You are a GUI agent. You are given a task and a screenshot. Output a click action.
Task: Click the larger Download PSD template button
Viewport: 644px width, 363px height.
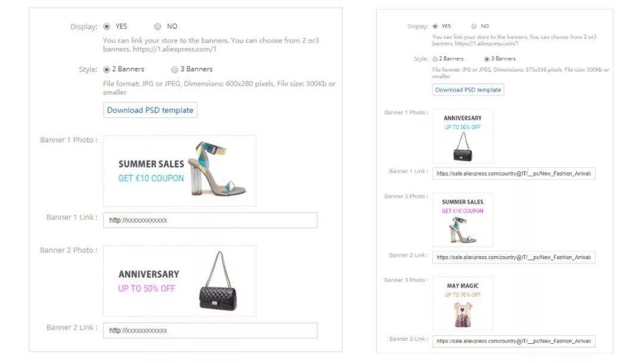tap(150, 110)
